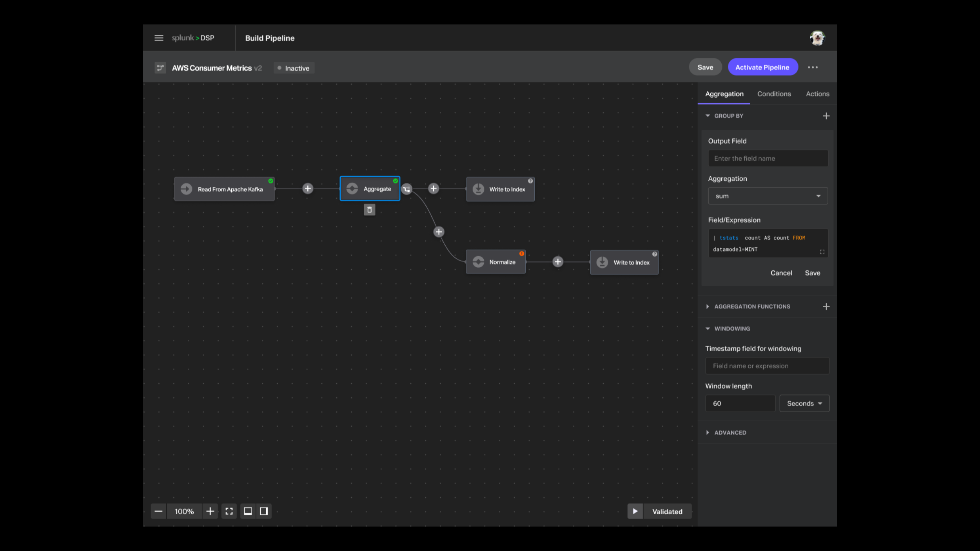980x551 pixels.
Task: Expand the Field/Expression editor
Action: [x=822, y=252]
